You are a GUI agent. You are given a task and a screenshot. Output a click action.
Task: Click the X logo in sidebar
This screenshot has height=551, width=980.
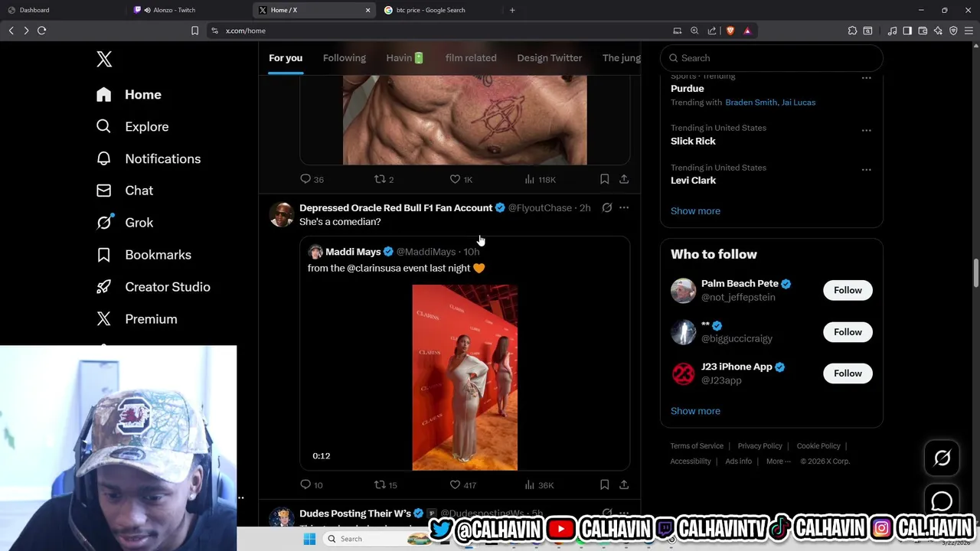104,59
